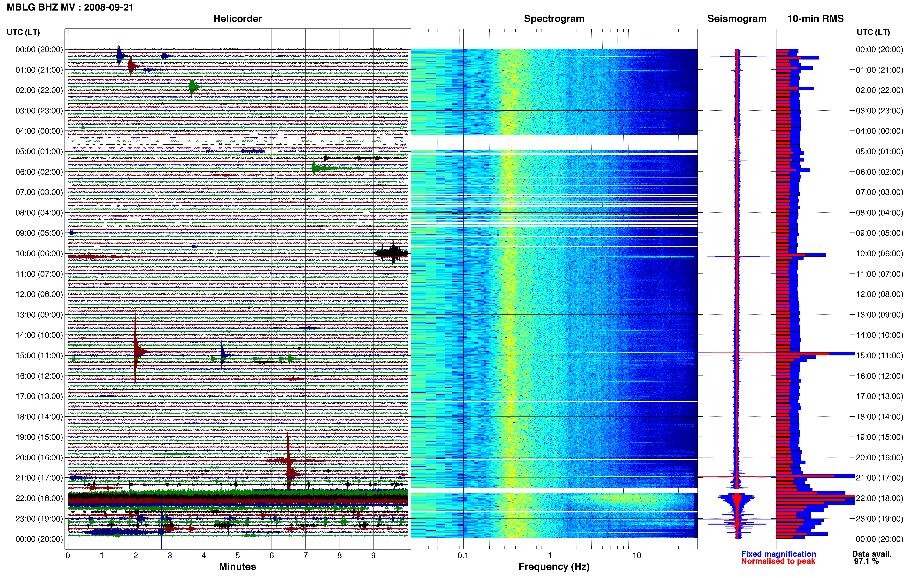The image size is (924, 578).
Task: Click the Frequency (Hz) axis label
Action: point(554,566)
